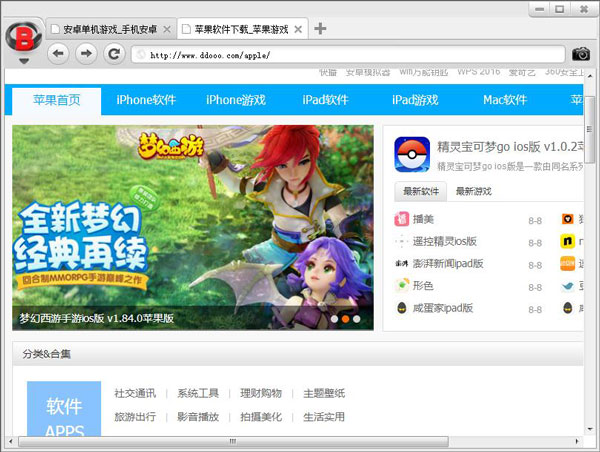600x452 pixels.
Task: Open the 影音播放 category
Action: (x=198, y=417)
